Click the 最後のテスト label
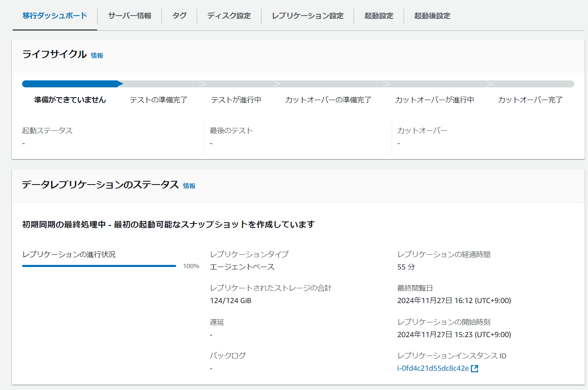 click(232, 130)
